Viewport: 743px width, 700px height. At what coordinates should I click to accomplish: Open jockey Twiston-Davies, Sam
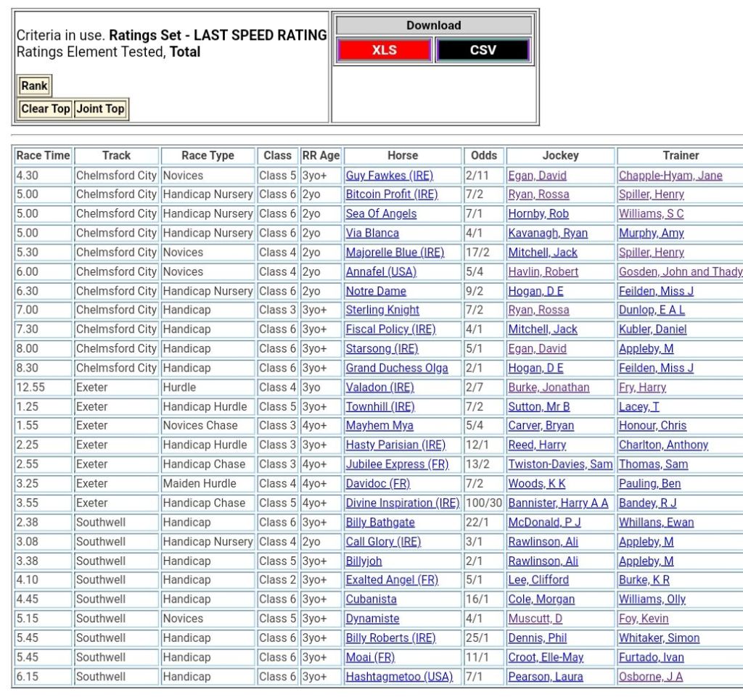pyautogui.click(x=560, y=464)
